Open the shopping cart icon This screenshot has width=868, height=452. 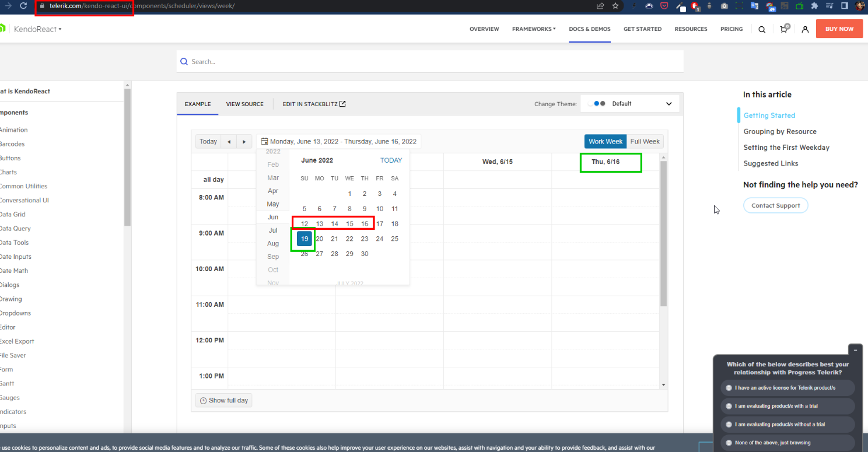point(784,29)
